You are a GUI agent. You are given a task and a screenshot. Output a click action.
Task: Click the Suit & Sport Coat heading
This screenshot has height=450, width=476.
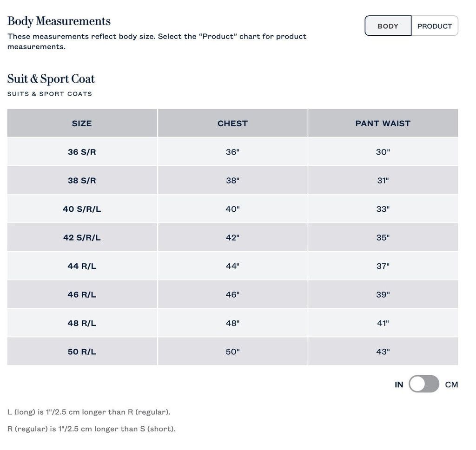coord(51,79)
